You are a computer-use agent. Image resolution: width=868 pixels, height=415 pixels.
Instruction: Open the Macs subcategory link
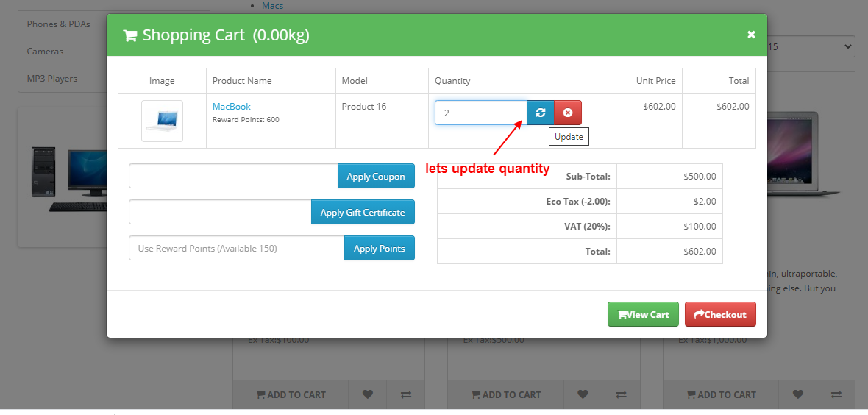point(272,6)
